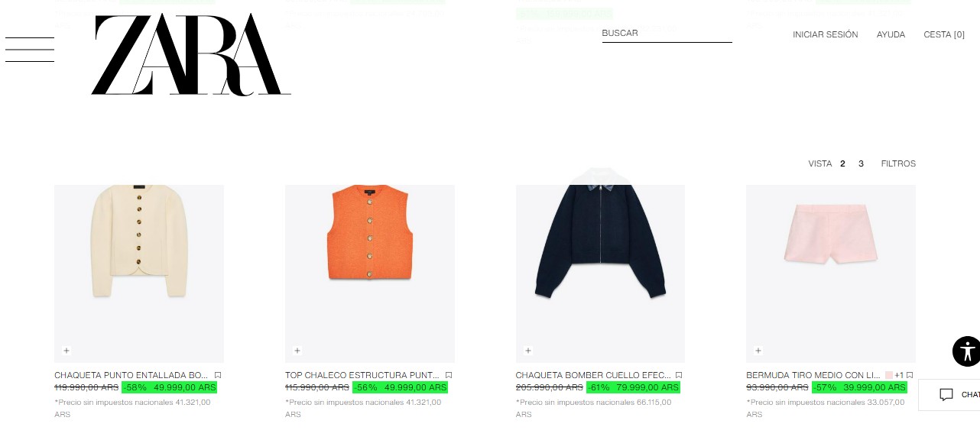Expand the Filtros panel
The width and height of the screenshot is (980, 440).
click(x=898, y=163)
